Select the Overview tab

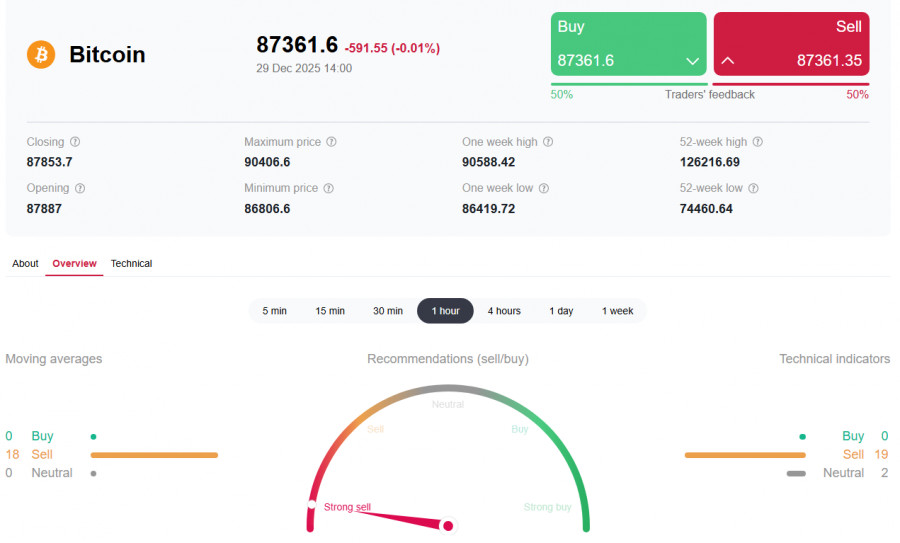[74, 263]
